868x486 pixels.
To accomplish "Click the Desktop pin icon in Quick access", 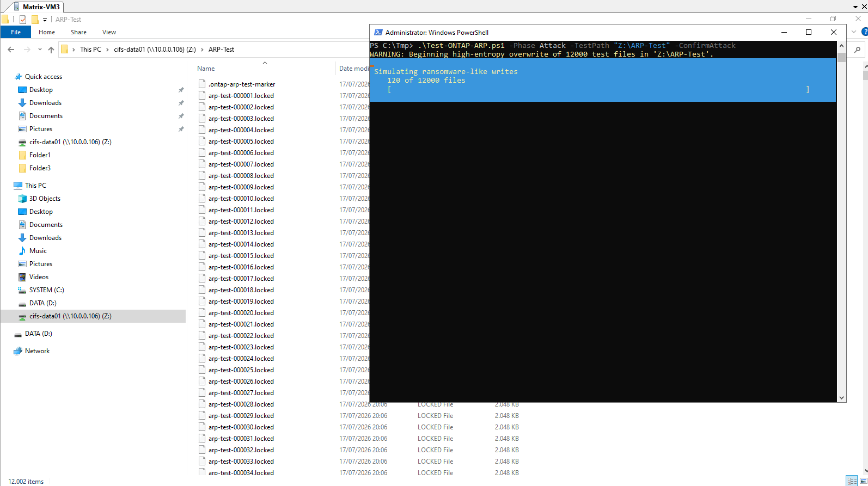I will pyautogui.click(x=181, y=90).
